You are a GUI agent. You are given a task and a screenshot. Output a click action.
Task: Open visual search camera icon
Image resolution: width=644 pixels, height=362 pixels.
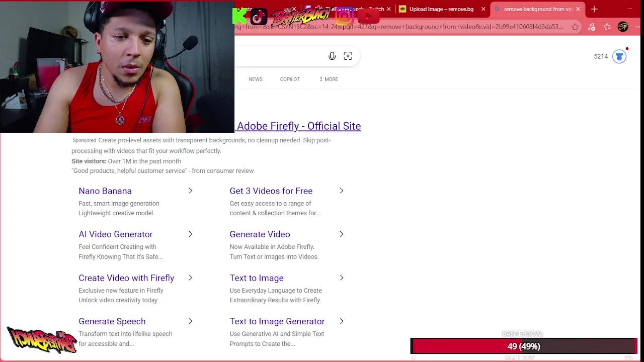coord(348,56)
